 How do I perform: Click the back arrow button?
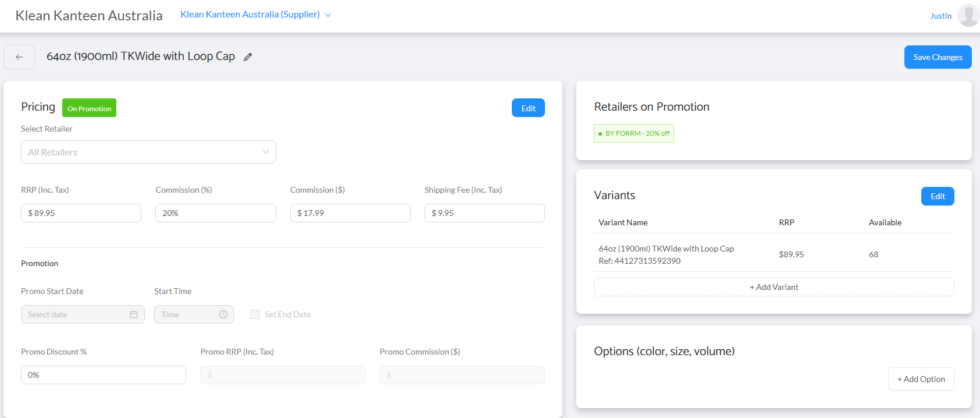[19, 57]
